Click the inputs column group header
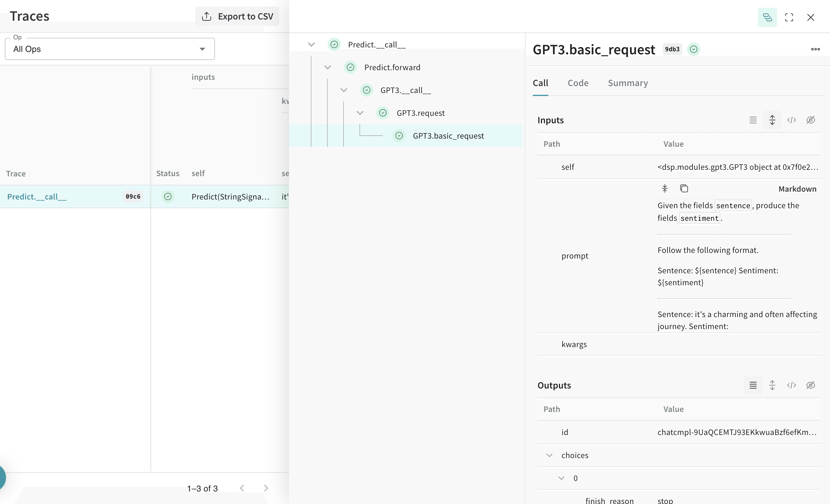The height and width of the screenshot is (504, 830). 203,77
